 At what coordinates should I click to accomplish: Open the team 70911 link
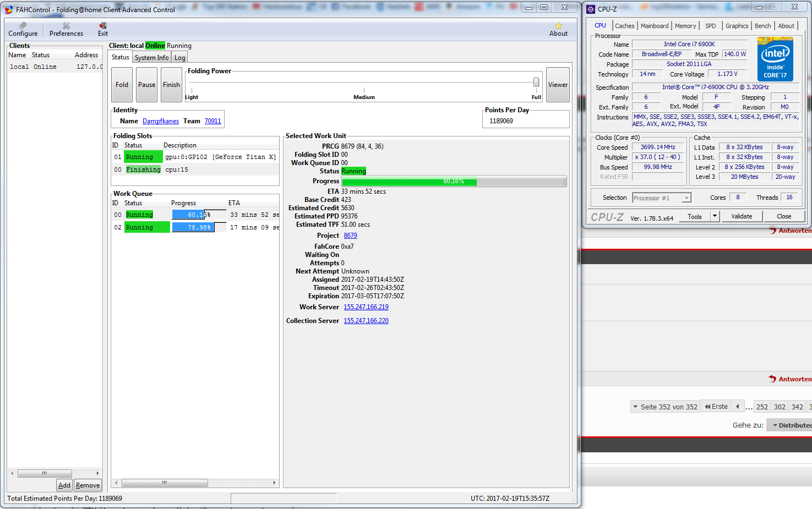[212, 121]
